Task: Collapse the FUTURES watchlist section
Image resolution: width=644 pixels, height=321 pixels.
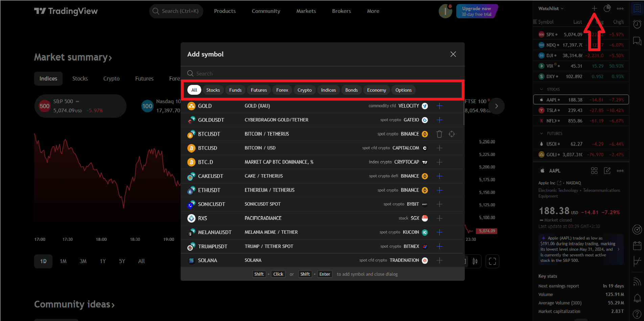Action: click(541, 134)
